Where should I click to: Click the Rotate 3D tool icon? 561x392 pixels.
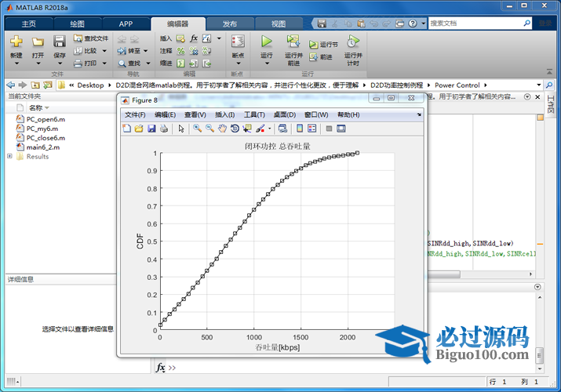pos(235,129)
